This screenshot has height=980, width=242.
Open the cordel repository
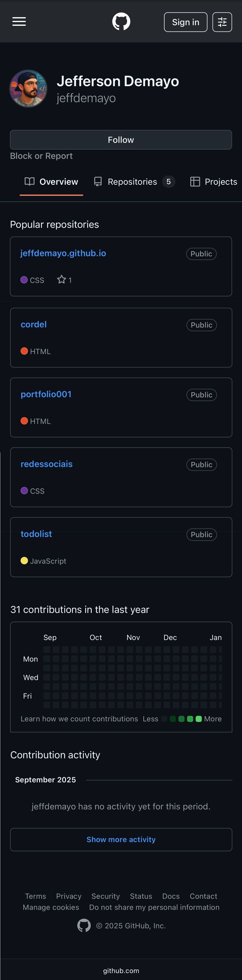(x=34, y=324)
